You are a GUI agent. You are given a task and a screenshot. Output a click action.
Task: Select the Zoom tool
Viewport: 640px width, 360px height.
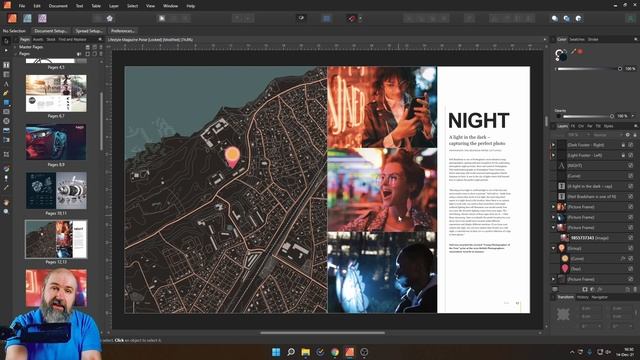pyautogui.click(x=6, y=211)
